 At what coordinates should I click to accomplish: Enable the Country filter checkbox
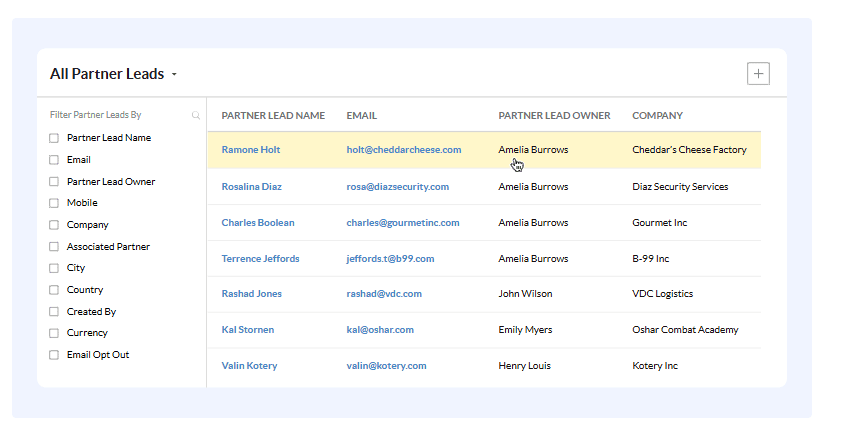point(54,290)
